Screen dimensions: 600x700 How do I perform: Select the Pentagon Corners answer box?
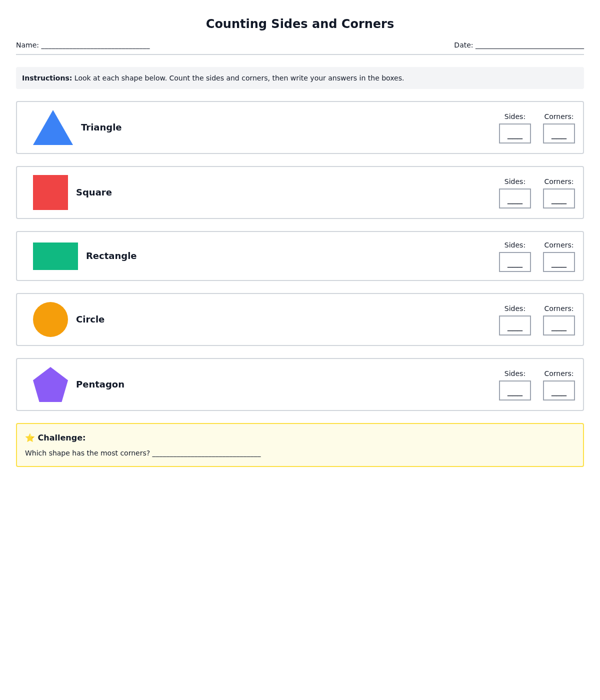[558, 390]
